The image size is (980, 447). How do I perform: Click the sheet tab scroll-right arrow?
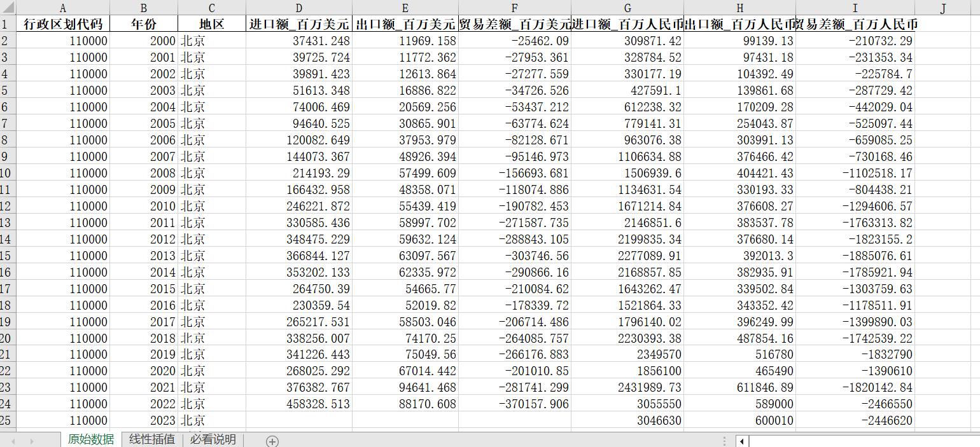click(32, 441)
